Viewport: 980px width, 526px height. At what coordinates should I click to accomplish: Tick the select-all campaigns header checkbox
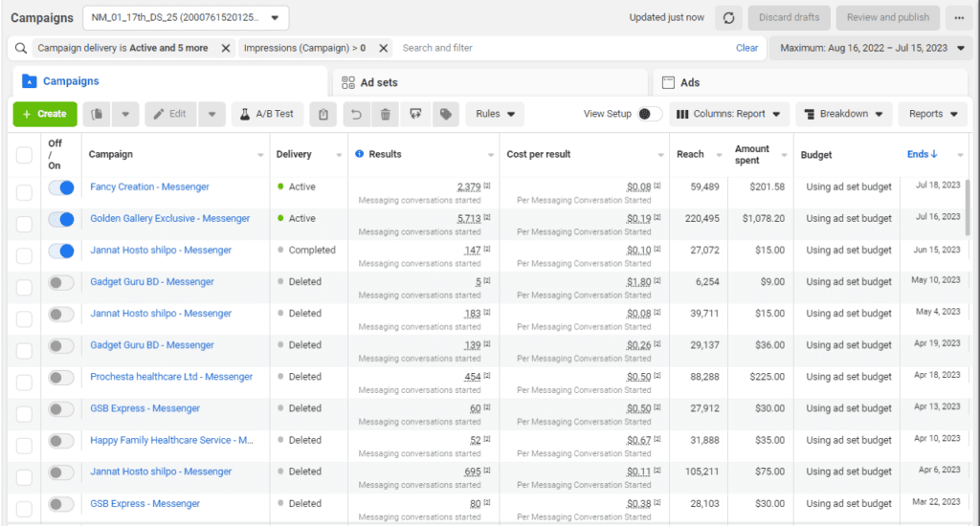(24, 155)
